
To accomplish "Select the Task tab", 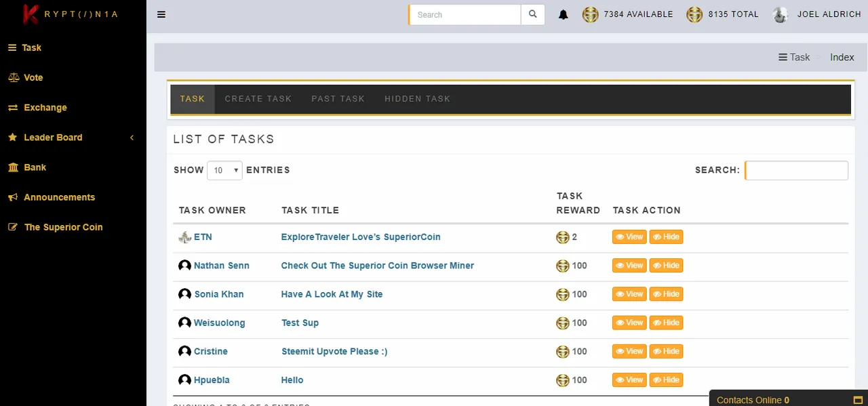I will coord(193,99).
